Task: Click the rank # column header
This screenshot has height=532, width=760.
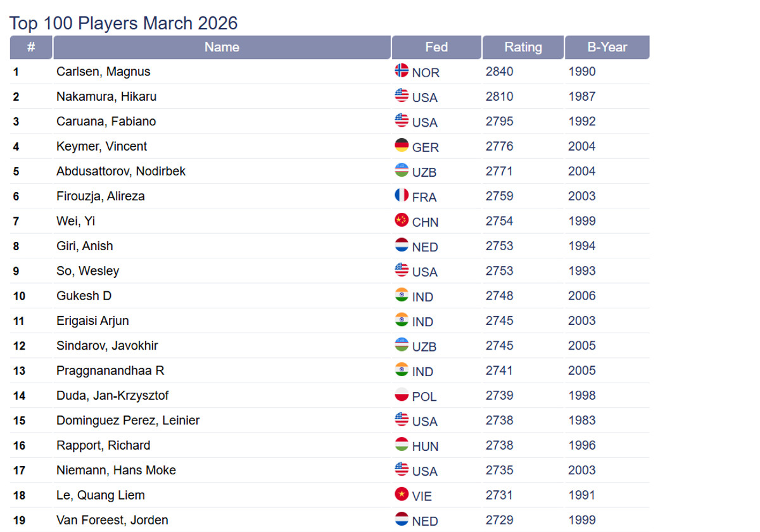Action: (x=31, y=47)
